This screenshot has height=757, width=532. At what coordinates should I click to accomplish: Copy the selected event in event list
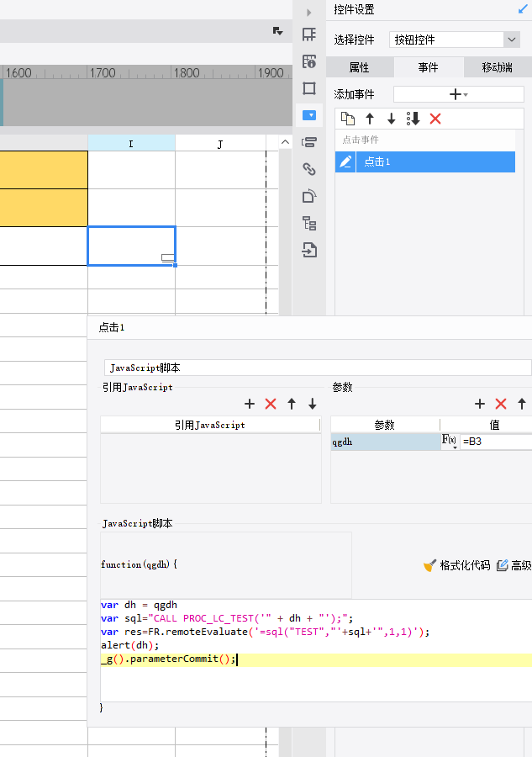pos(348,119)
